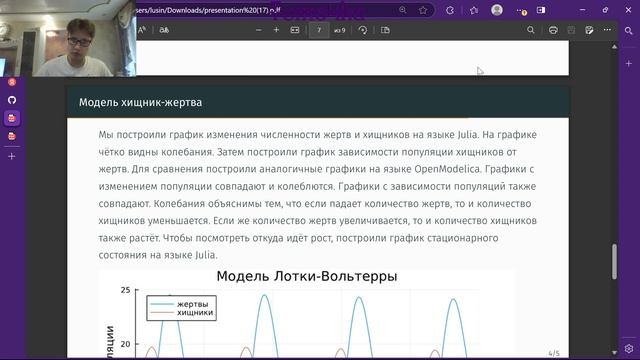Open the Favorites list icon
Image resolution: width=640 pixels, height=360 pixels.
[474, 10]
